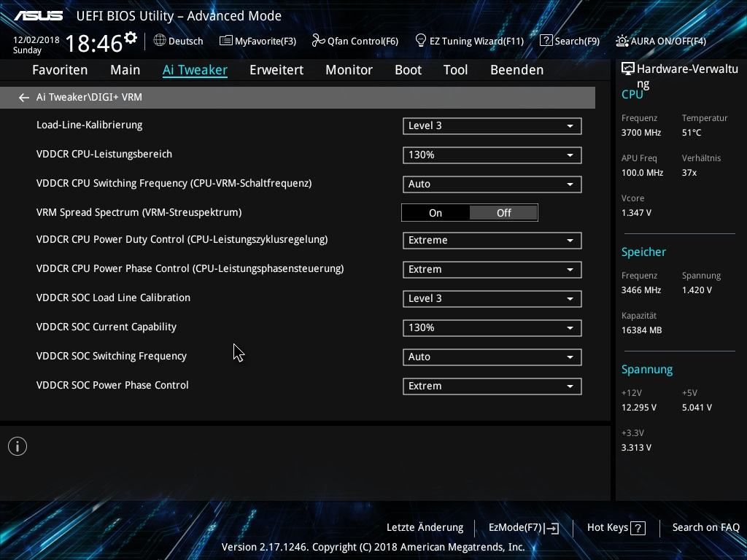The height and width of the screenshot is (560, 747).
Task: Open VDDCR SOC Switching Frequency dropdown
Action: (x=492, y=357)
